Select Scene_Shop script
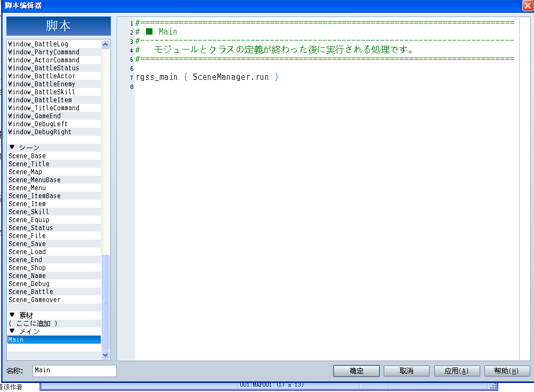 (54, 268)
